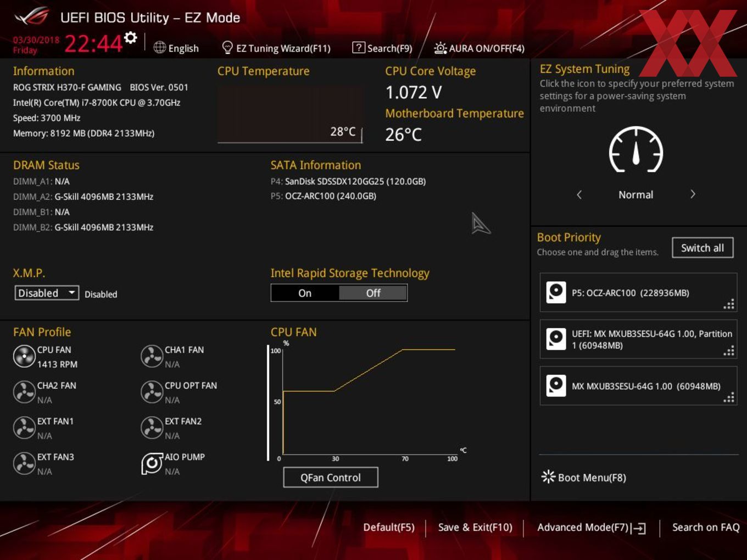Click the CPU OPT FAN icon
The height and width of the screenshot is (560, 747).
(x=152, y=393)
